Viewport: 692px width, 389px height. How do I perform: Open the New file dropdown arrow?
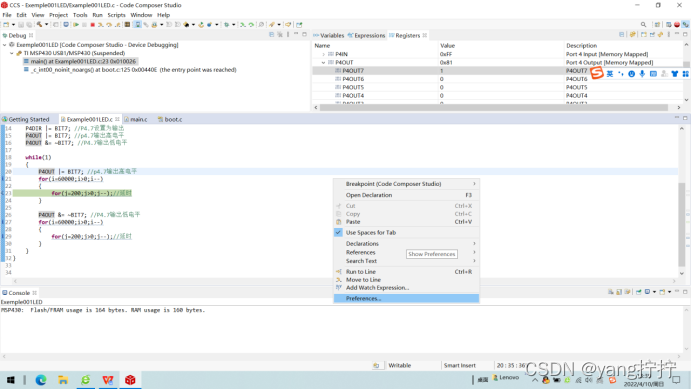point(13,25)
